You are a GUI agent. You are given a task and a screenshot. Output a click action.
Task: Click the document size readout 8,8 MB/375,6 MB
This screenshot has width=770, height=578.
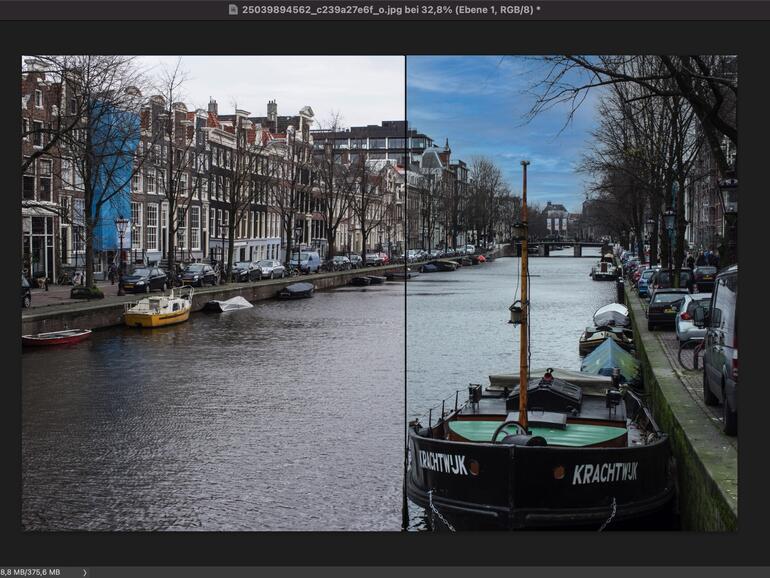pyautogui.click(x=30, y=572)
